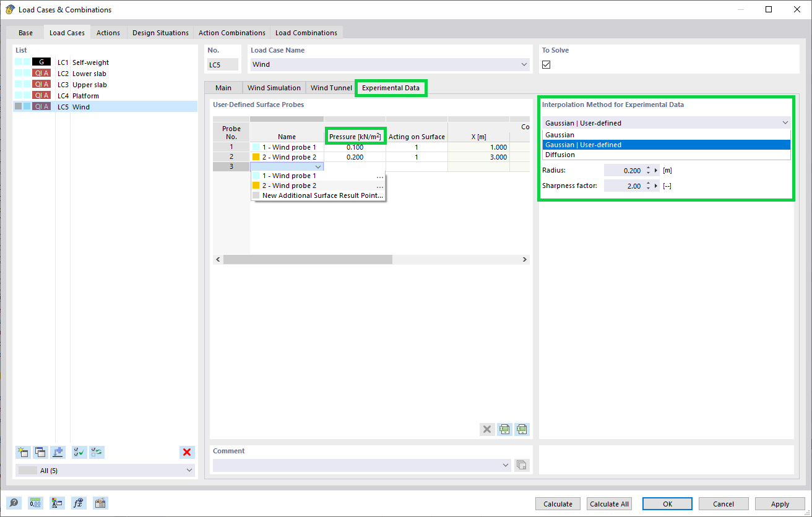This screenshot has width=812, height=517.
Task: Select LC3 Upper slab in the list
Action: (x=105, y=85)
